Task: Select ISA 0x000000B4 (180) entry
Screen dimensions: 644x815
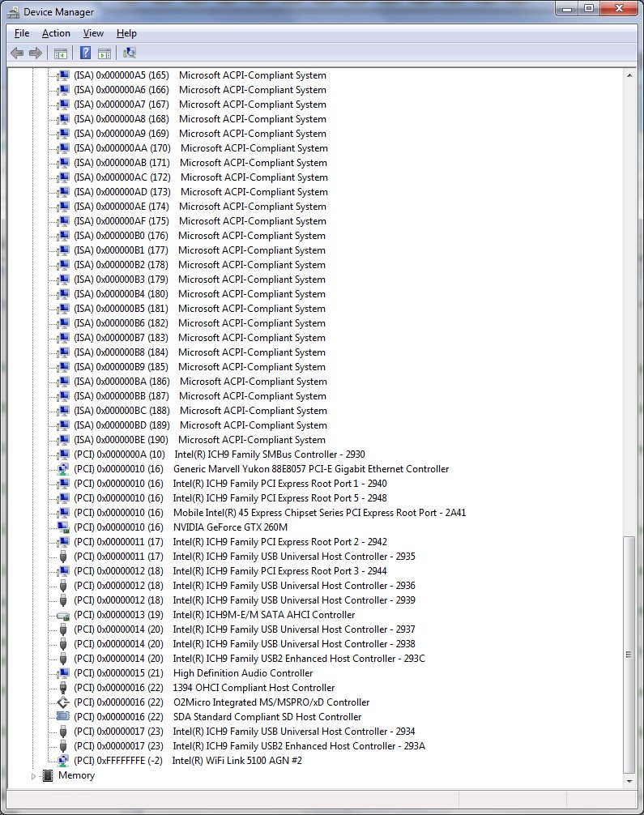Action: click(199, 293)
